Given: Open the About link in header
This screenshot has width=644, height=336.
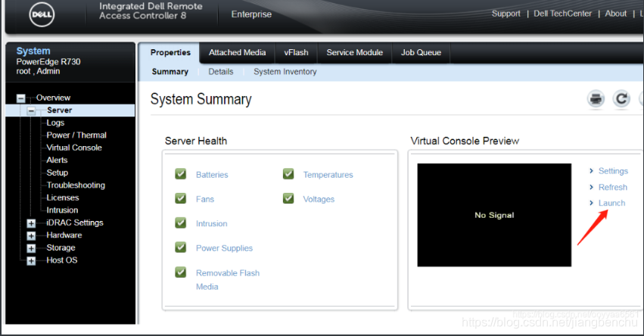Looking at the screenshot, I should (616, 14).
